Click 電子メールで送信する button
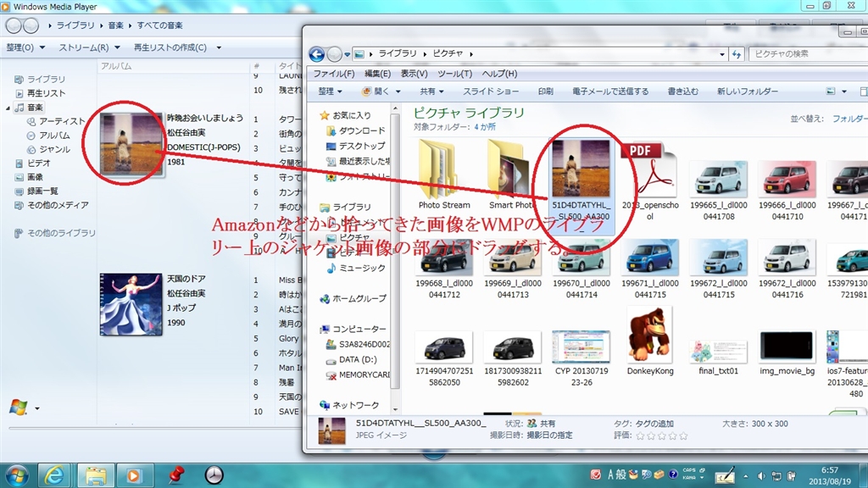The width and height of the screenshot is (868, 488). 610,91
